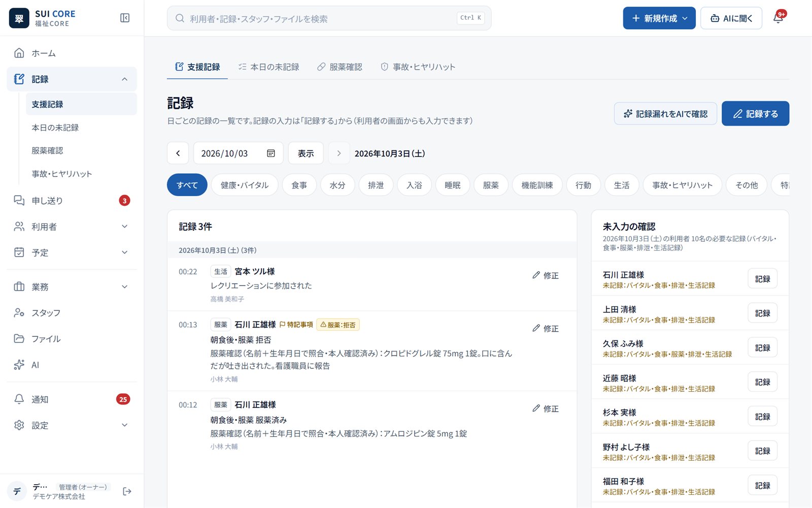
Task: Click the 表示 button by the date
Action: 306,153
